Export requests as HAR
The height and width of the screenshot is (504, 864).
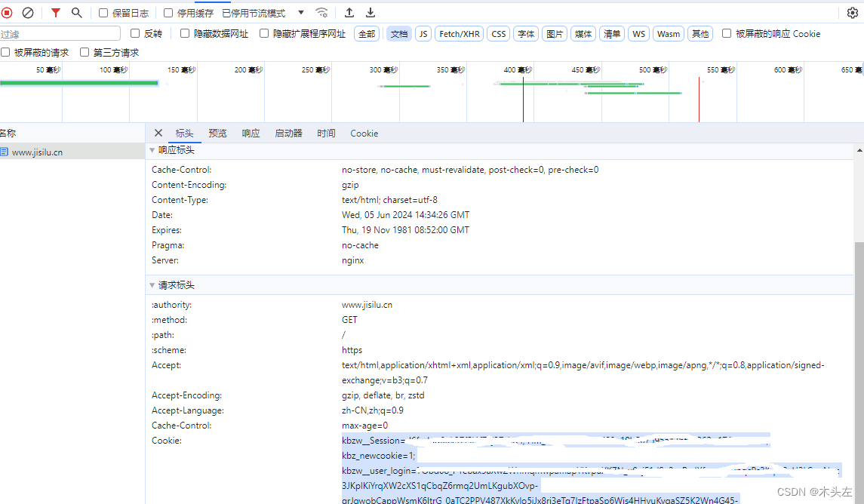point(370,12)
